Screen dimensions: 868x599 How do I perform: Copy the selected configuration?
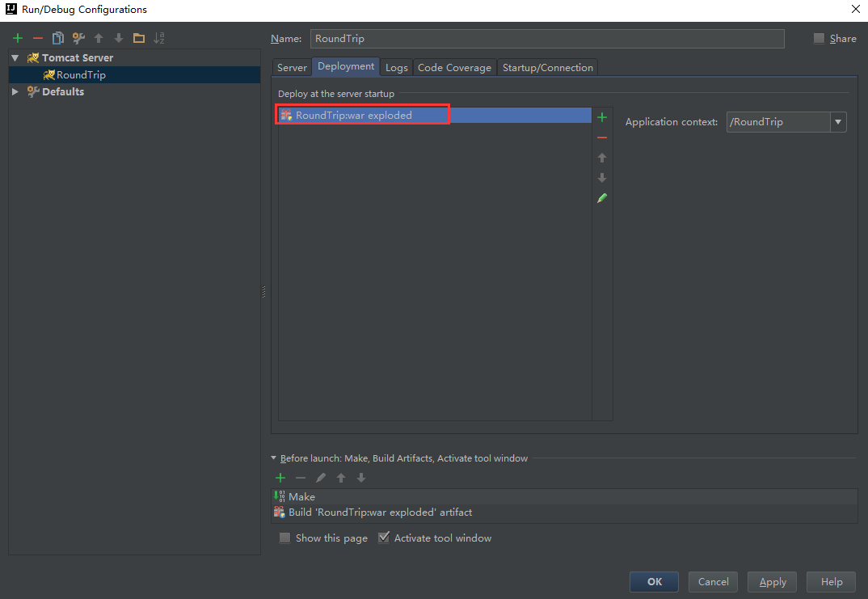pos(58,38)
